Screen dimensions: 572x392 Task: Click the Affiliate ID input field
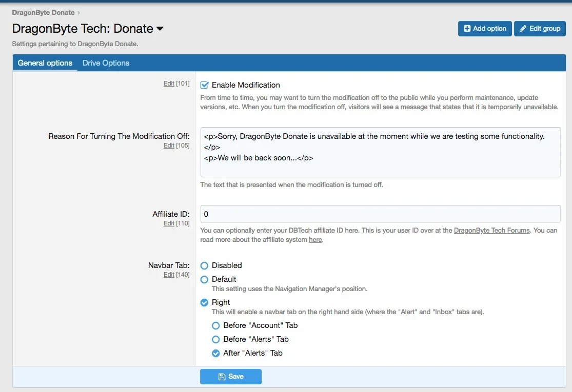coord(380,214)
